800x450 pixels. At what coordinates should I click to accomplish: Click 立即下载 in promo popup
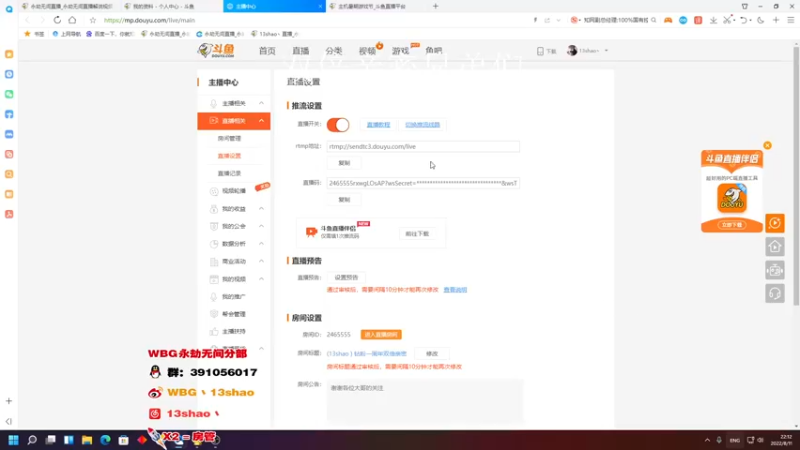click(x=732, y=225)
